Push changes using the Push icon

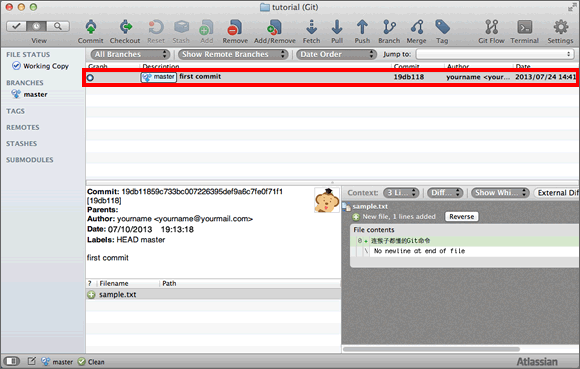[x=362, y=27]
